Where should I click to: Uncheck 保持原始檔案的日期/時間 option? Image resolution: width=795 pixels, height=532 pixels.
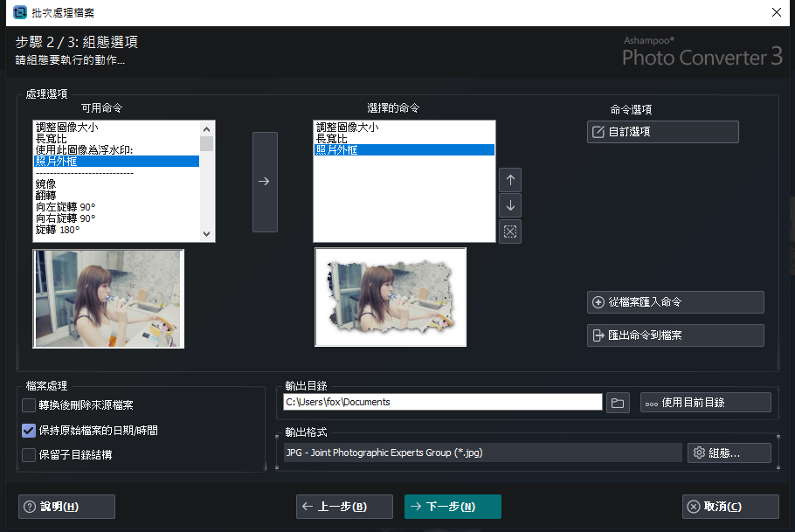(29, 430)
